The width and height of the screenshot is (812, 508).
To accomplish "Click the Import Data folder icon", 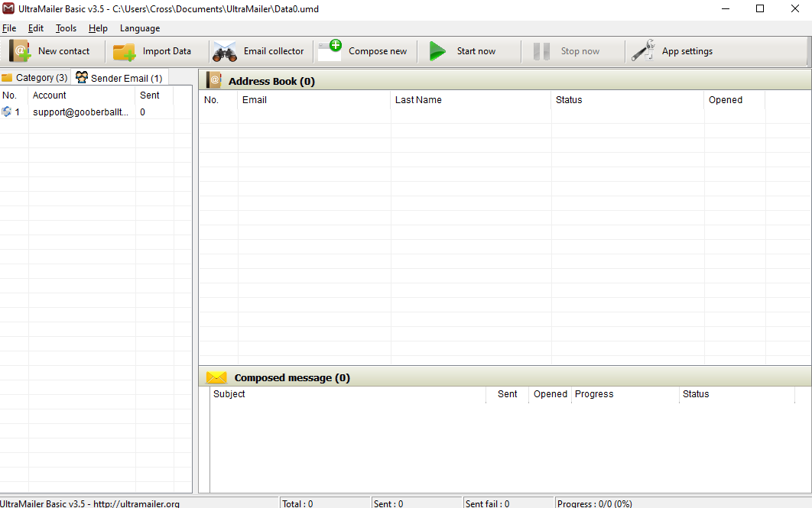I will tap(125, 52).
